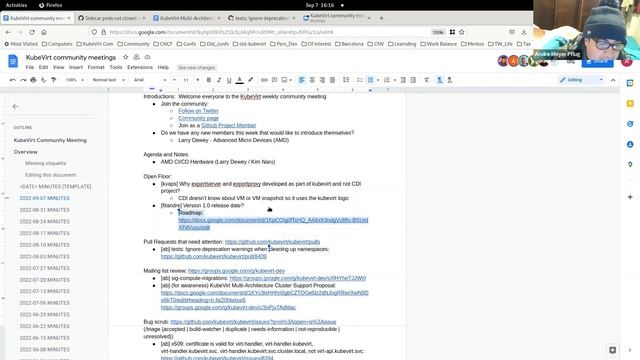The height and width of the screenshot is (360, 640).
Task: Decrease the indent level
Action: tap(403, 80)
